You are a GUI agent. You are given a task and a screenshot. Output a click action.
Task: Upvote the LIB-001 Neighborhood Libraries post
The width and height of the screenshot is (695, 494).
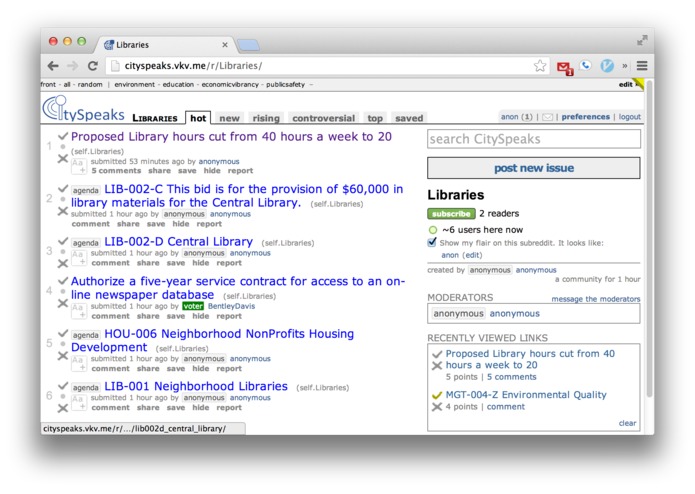pos(63,385)
